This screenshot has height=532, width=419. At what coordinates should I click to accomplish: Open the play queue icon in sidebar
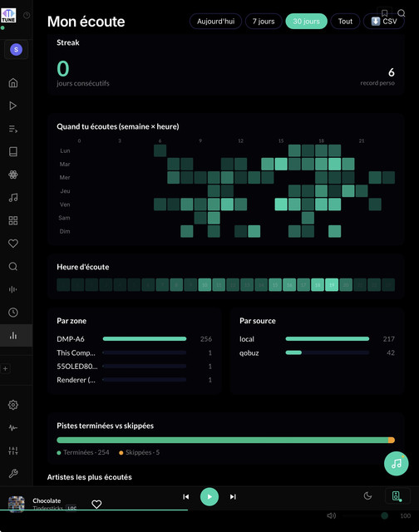click(13, 129)
